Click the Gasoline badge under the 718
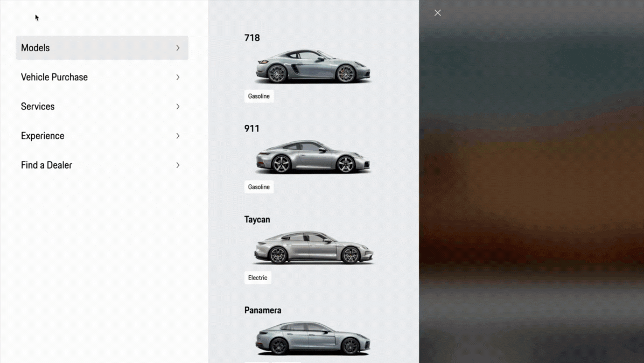Image resolution: width=644 pixels, height=363 pixels. click(x=259, y=96)
